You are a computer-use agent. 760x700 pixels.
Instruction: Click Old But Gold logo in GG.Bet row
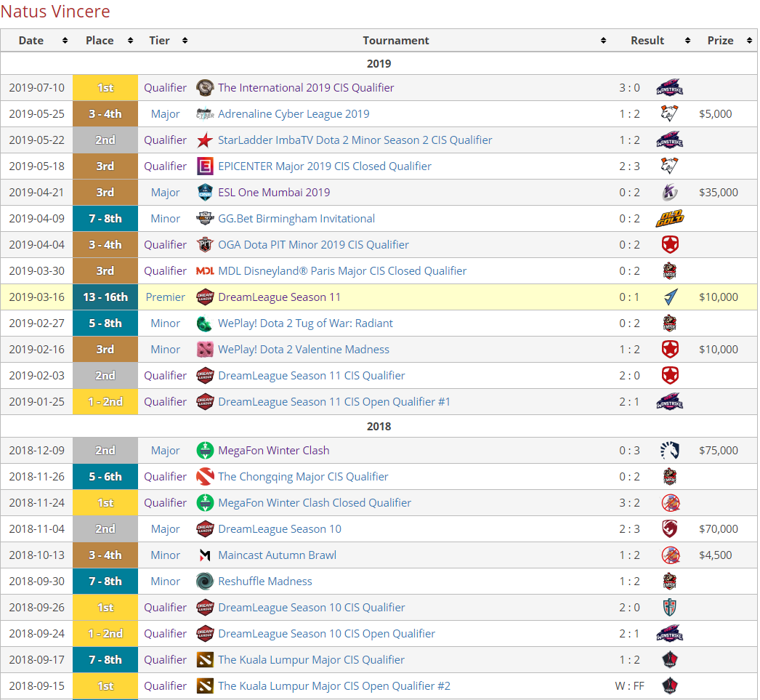(670, 219)
